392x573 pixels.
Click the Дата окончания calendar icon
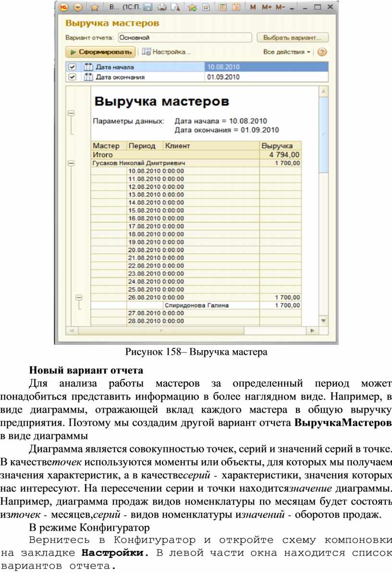88,77
